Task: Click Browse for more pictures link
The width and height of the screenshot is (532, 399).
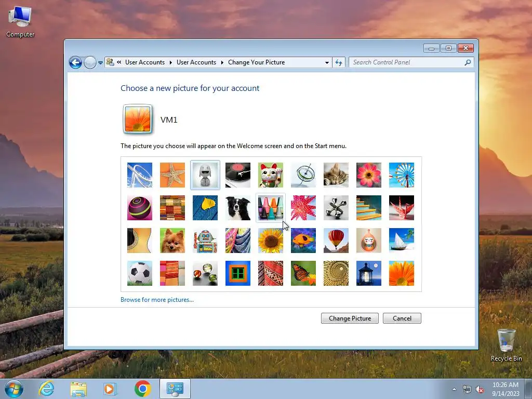Action: click(x=157, y=300)
